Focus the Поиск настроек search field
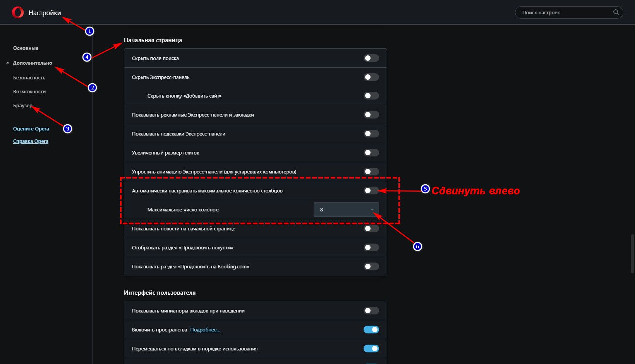Viewport: 635px width, 364px height. [569, 12]
